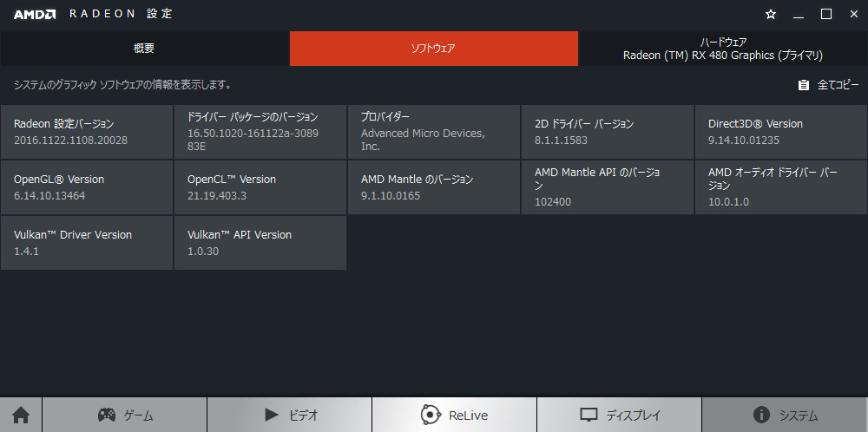The height and width of the screenshot is (432, 868).
Task: Click value 21.19.403.3
Action: tap(217, 196)
